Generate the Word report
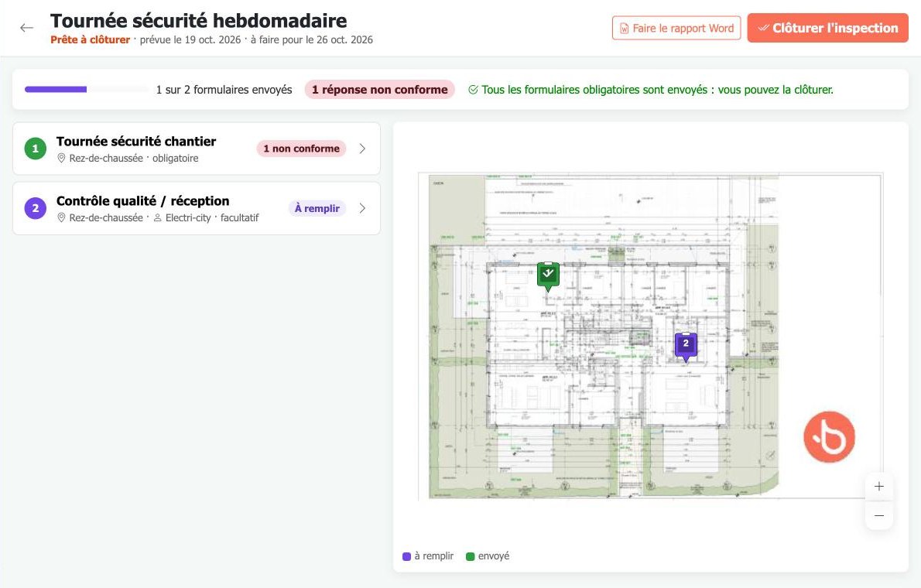 coord(676,28)
